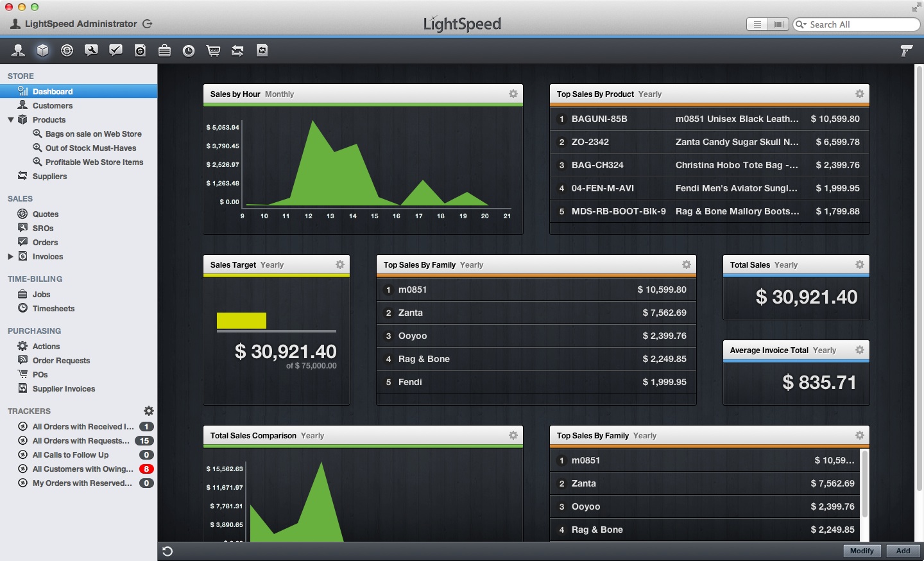This screenshot has height=561, width=924.
Task: Open Sales Target widget gear settings
Action: click(x=340, y=264)
